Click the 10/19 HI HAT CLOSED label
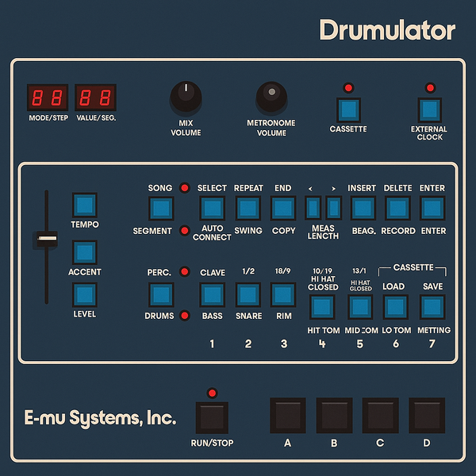Screen dimensions: 476x476 [323, 279]
